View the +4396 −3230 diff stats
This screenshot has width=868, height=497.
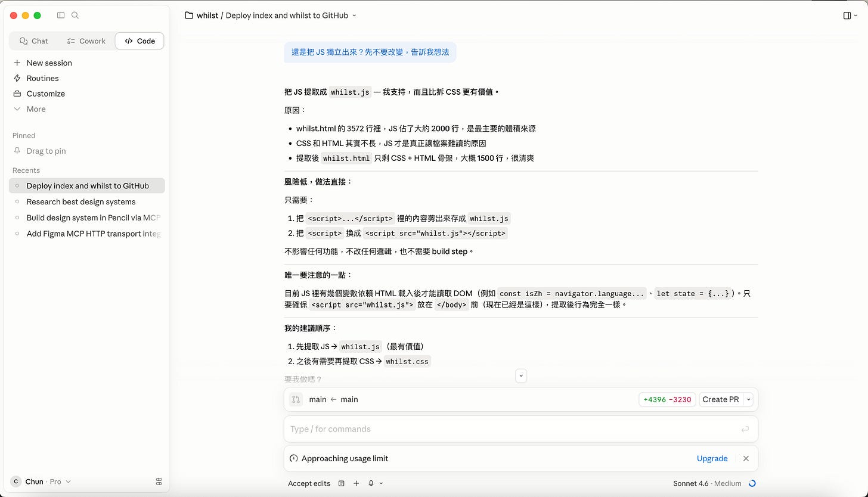pyautogui.click(x=667, y=399)
